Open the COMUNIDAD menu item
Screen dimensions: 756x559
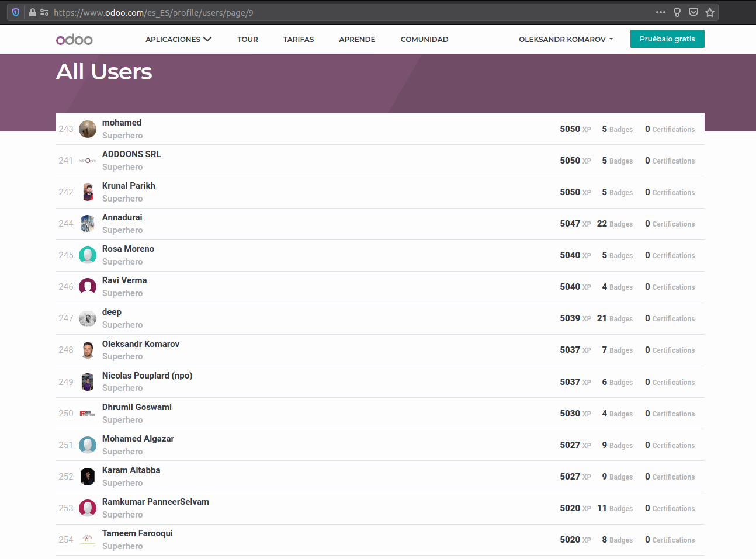(425, 39)
